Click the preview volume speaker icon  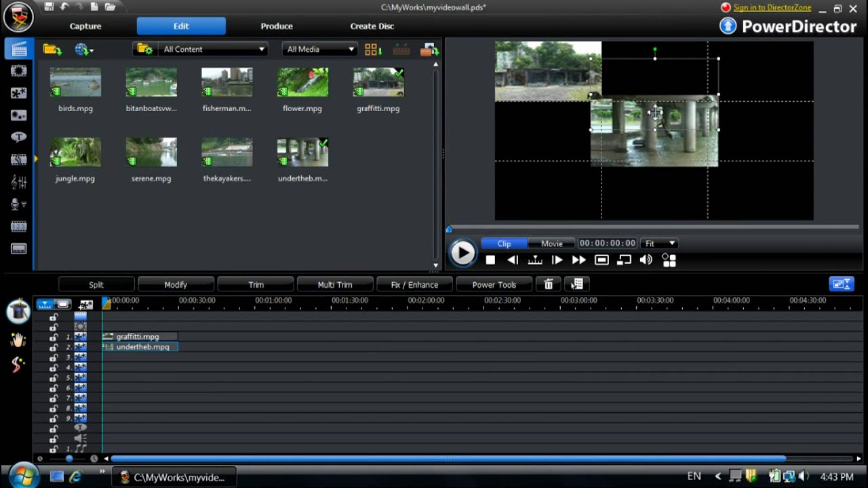646,260
